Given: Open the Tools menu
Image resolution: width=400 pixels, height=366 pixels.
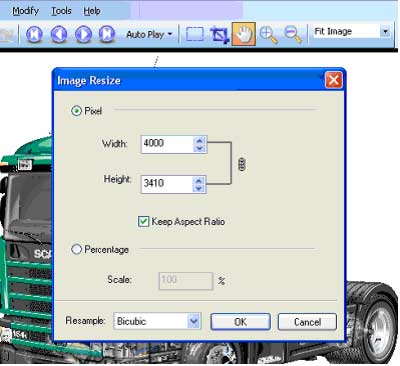Looking at the screenshot, I should pyautogui.click(x=61, y=11).
